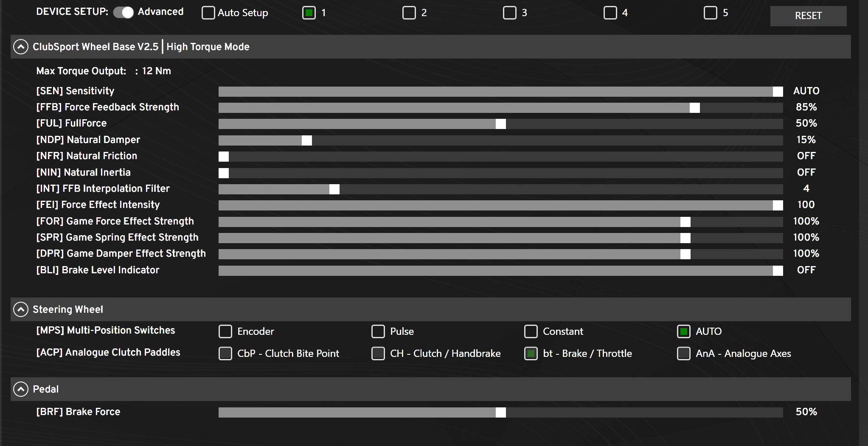868x446 pixels.
Task: Select setup profile 3 checkbox
Action: click(x=510, y=13)
